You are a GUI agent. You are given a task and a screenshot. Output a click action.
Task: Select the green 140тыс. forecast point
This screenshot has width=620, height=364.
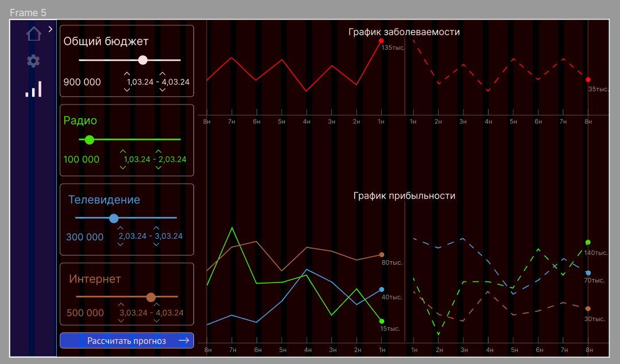pos(588,242)
